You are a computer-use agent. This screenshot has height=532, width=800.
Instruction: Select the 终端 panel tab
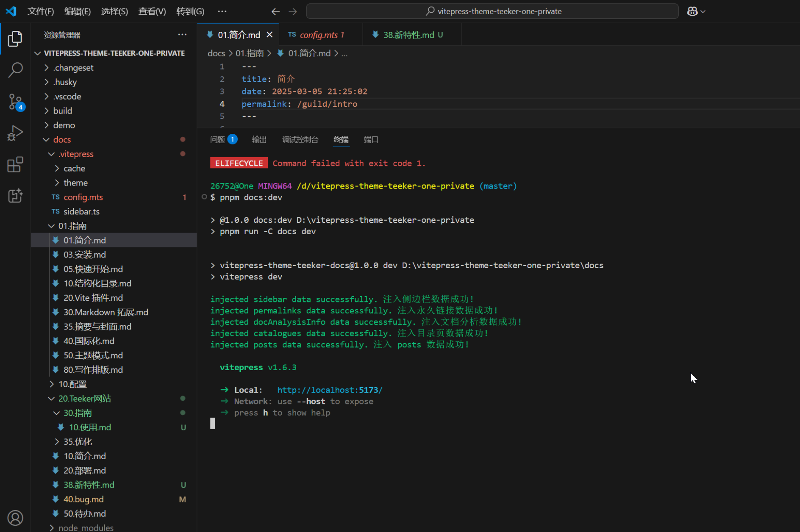click(341, 139)
